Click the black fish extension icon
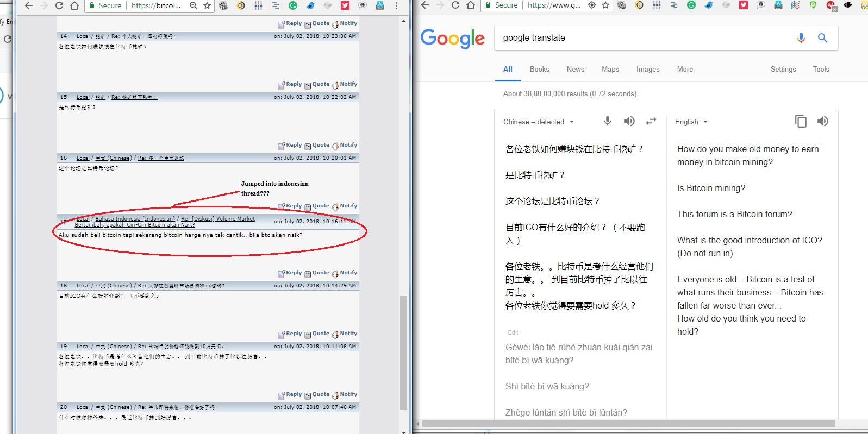The width and height of the screenshot is (868, 434). point(848,5)
